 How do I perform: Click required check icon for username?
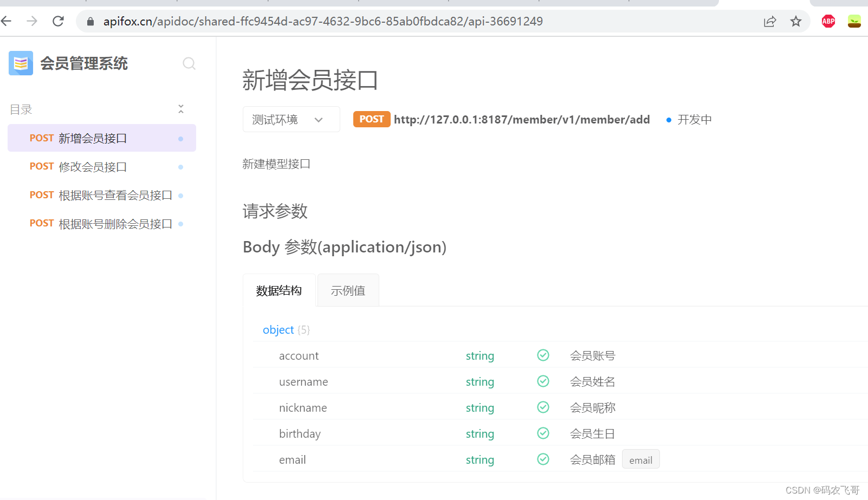pos(543,381)
